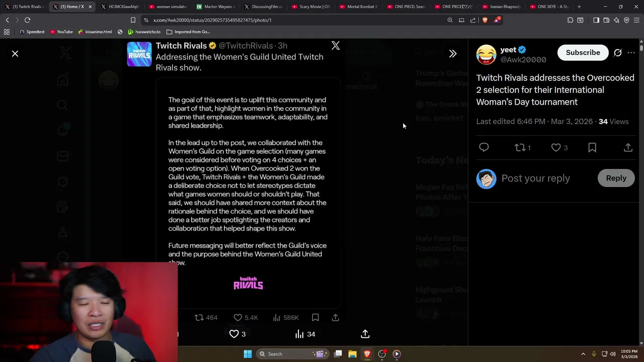Click the Reply button

click(616, 178)
